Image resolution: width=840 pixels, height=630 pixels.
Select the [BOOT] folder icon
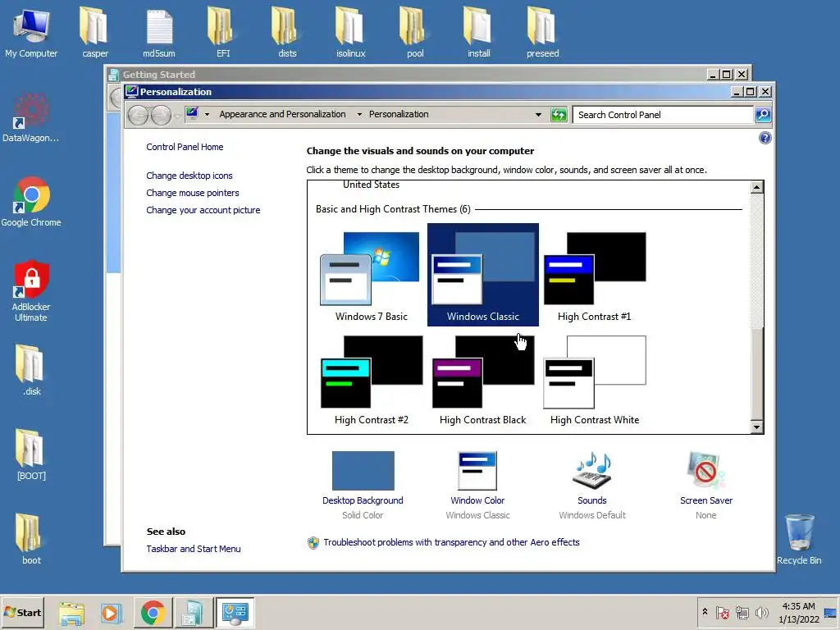click(x=31, y=454)
